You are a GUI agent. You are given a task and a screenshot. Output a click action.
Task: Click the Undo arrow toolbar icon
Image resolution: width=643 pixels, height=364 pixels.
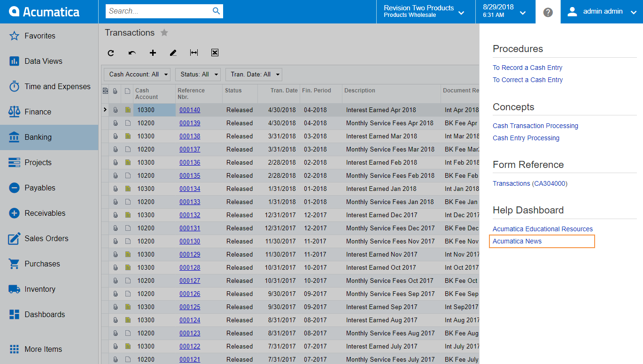[132, 53]
